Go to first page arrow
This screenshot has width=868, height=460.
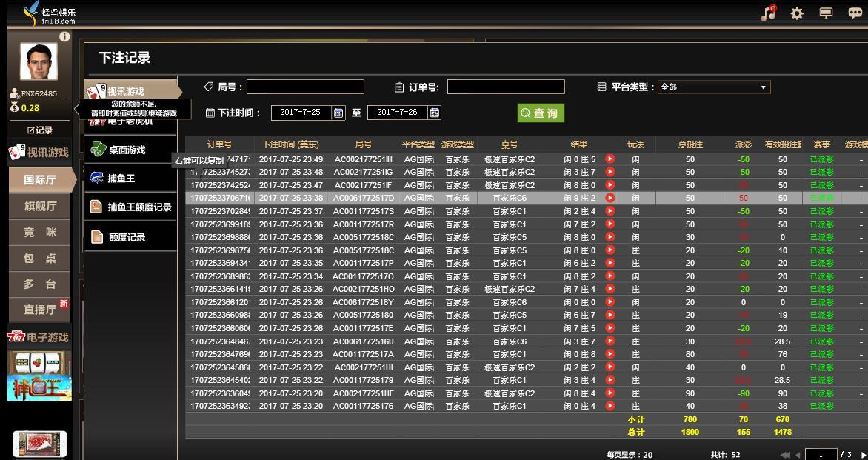pos(785,455)
